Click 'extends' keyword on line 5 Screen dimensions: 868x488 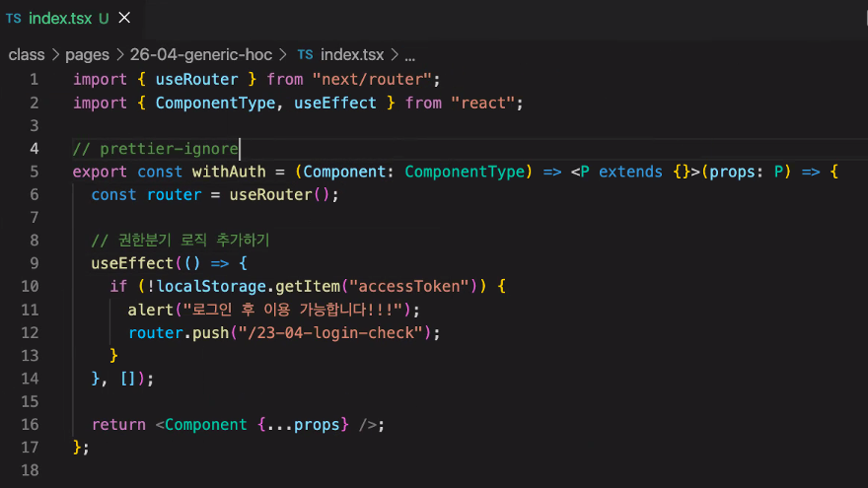click(630, 172)
